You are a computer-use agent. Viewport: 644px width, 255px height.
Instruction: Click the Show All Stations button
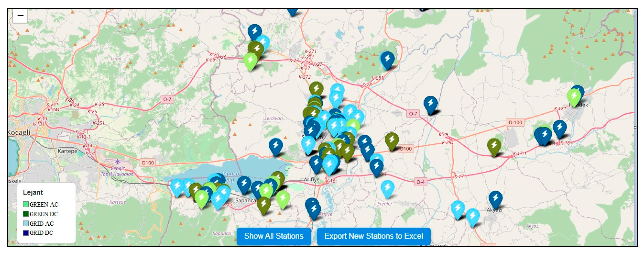tap(274, 236)
